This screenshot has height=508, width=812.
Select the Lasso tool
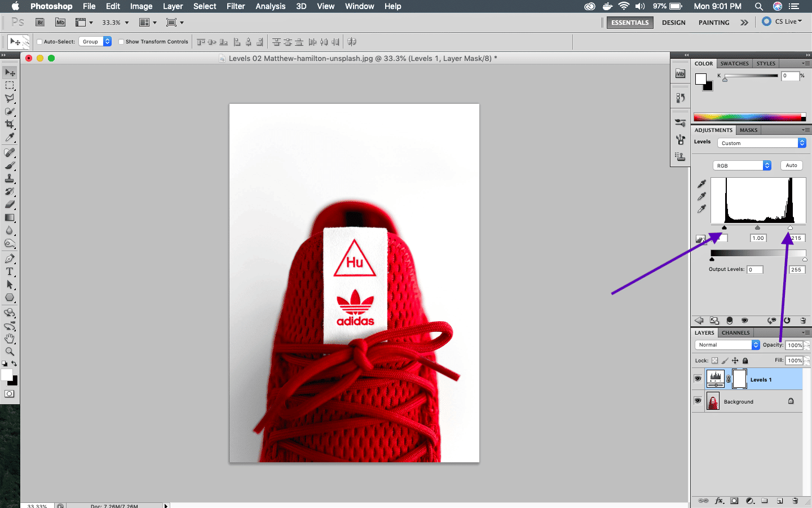(10, 98)
